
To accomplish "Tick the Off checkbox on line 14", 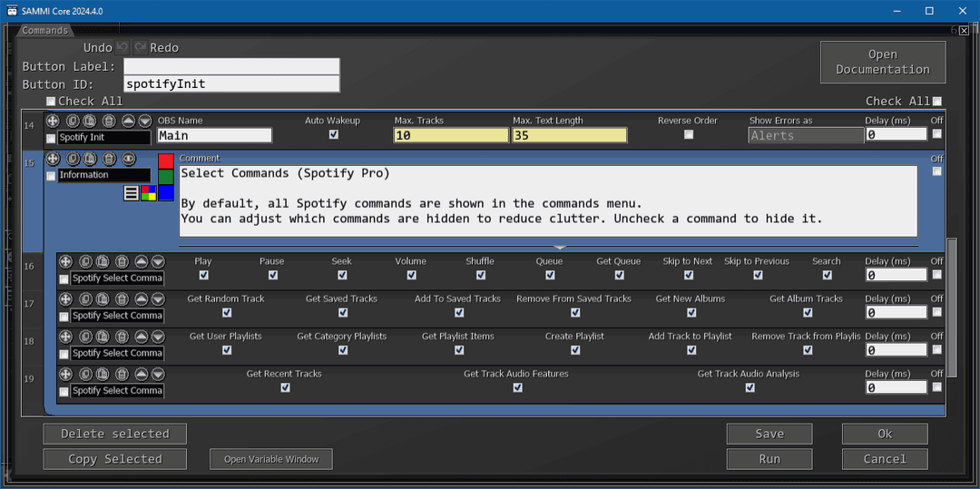I will 936,133.
